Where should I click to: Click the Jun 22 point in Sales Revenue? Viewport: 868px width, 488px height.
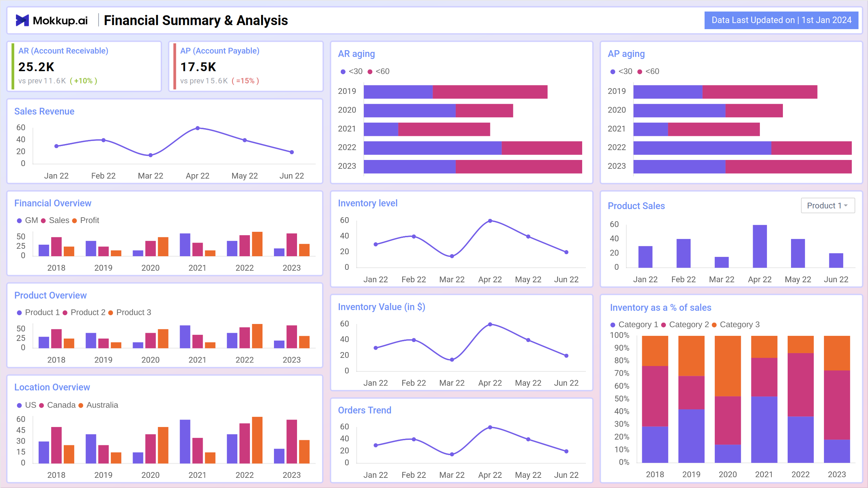coord(292,152)
